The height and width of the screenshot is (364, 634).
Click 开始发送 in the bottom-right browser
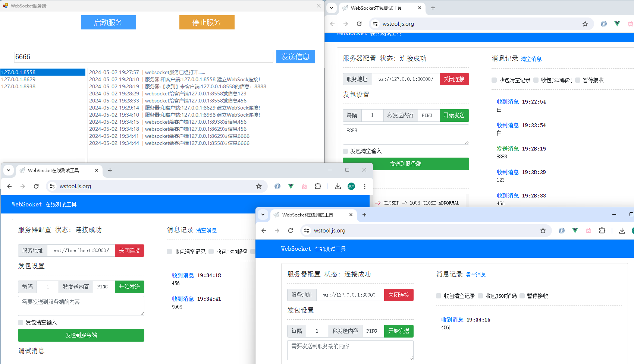click(x=399, y=331)
